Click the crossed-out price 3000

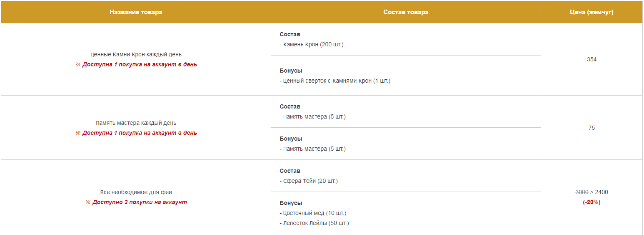click(x=582, y=192)
